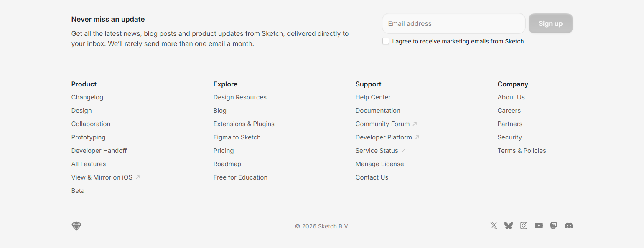Open Developer Handoff
This screenshot has height=248, width=644.
[x=99, y=150]
